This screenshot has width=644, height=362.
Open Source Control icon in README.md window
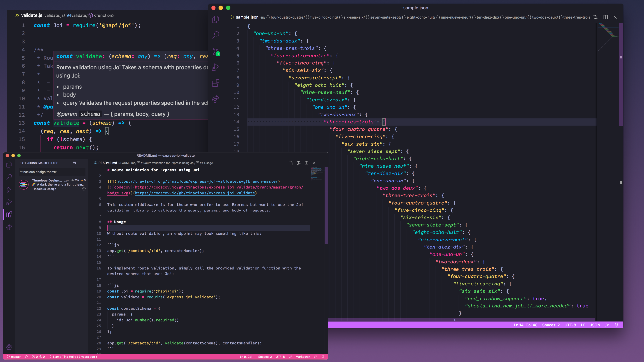point(9,190)
